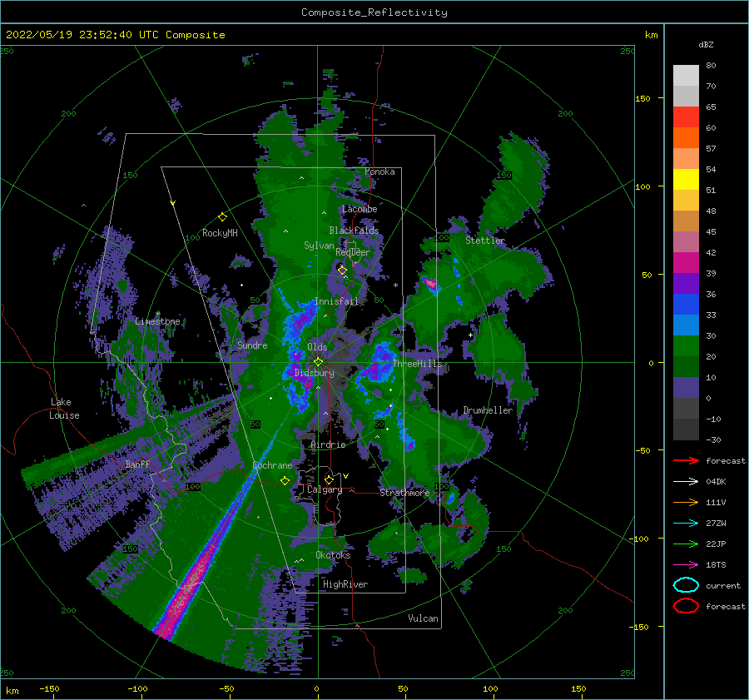Click the Stettler label

[485, 241]
